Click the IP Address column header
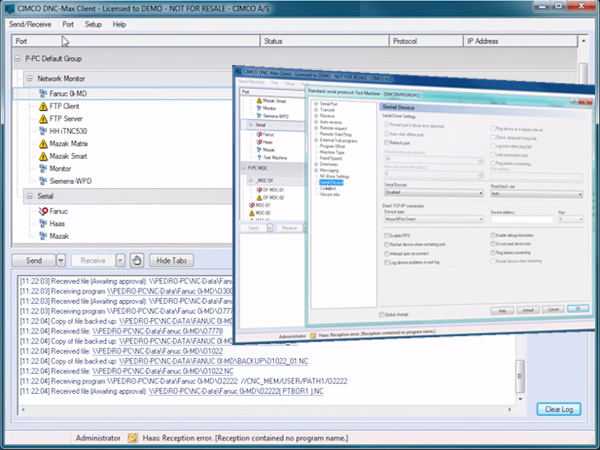The height and width of the screenshot is (450, 600). [520, 41]
